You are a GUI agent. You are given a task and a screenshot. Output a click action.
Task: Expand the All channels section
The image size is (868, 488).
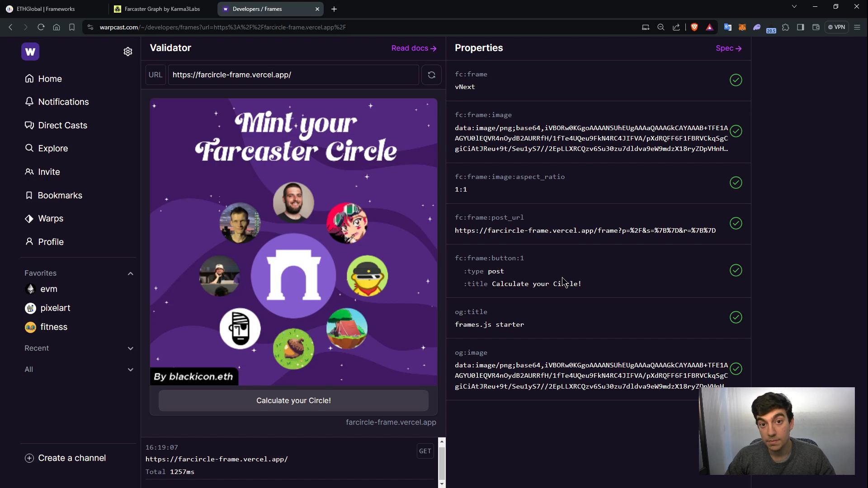130,370
